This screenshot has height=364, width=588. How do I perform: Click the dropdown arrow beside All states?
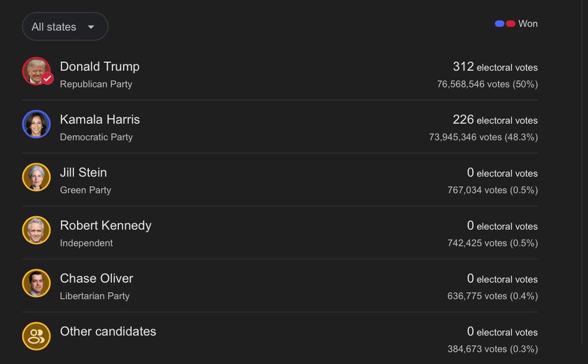coord(91,27)
